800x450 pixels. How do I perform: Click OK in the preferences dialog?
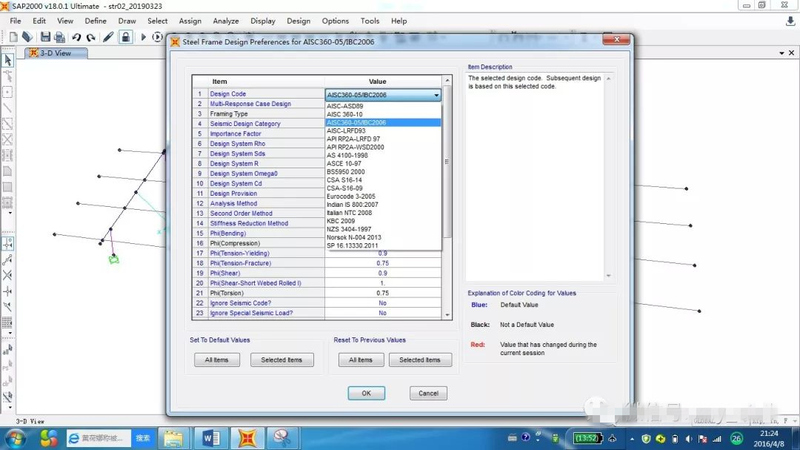pyautogui.click(x=366, y=393)
